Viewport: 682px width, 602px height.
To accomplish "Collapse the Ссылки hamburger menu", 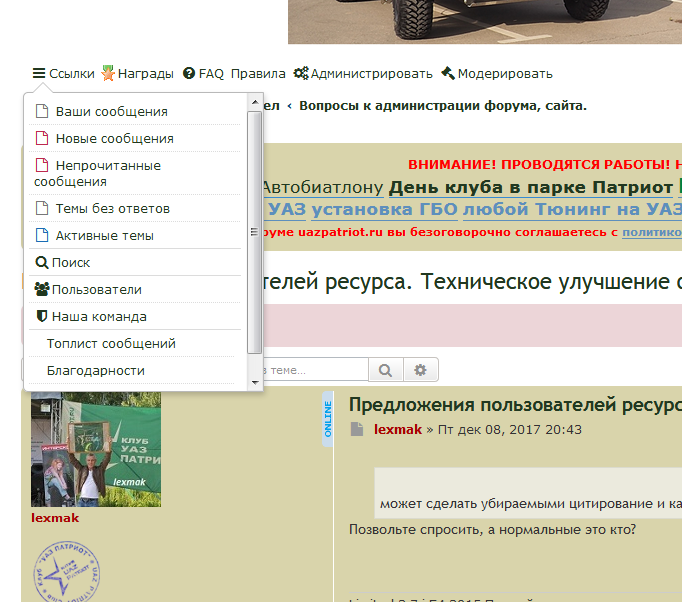I will pyautogui.click(x=64, y=74).
